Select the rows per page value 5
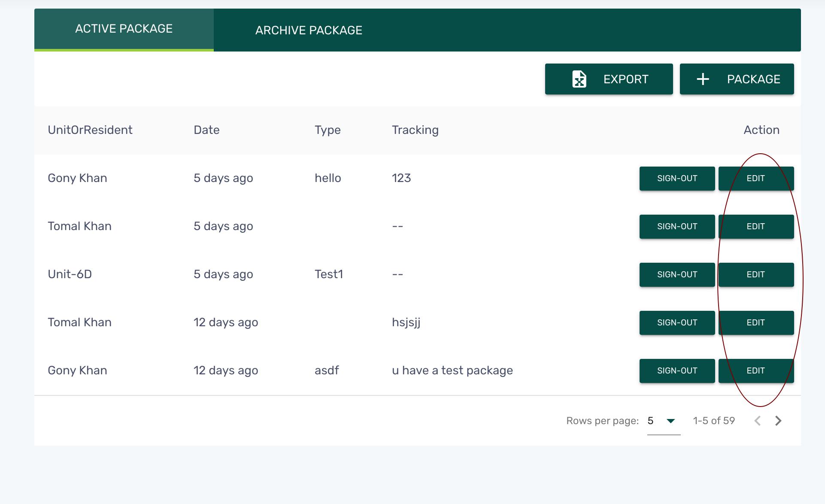Viewport: 825px width, 504px height. coord(651,421)
